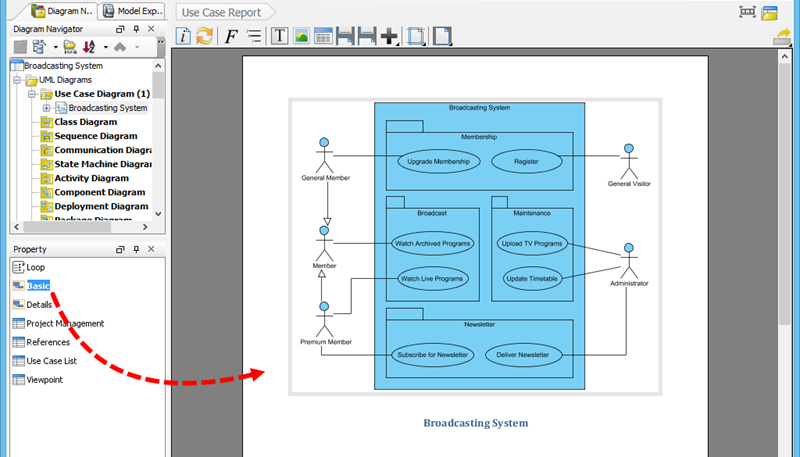Collapse the UML Diagrams node
This screenshot has height=457, width=800.
click(x=17, y=80)
